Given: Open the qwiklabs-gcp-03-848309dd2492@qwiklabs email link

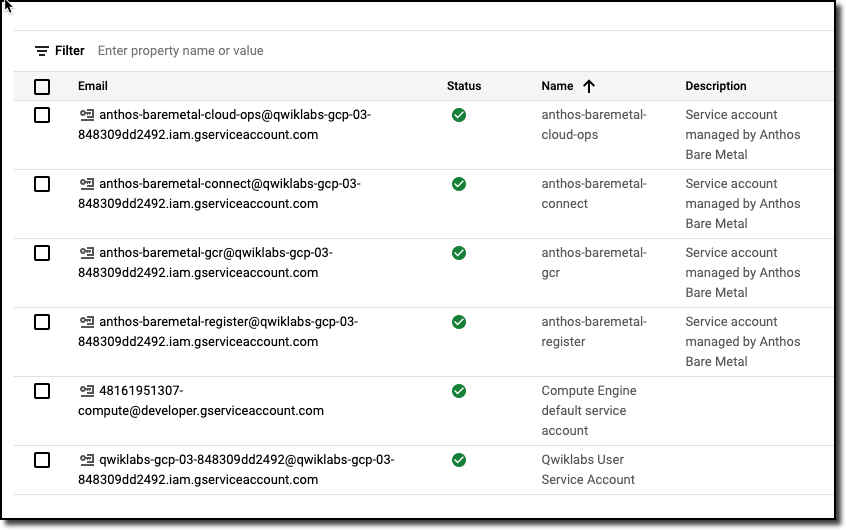Looking at the screenshot, I should click(236, 470).
